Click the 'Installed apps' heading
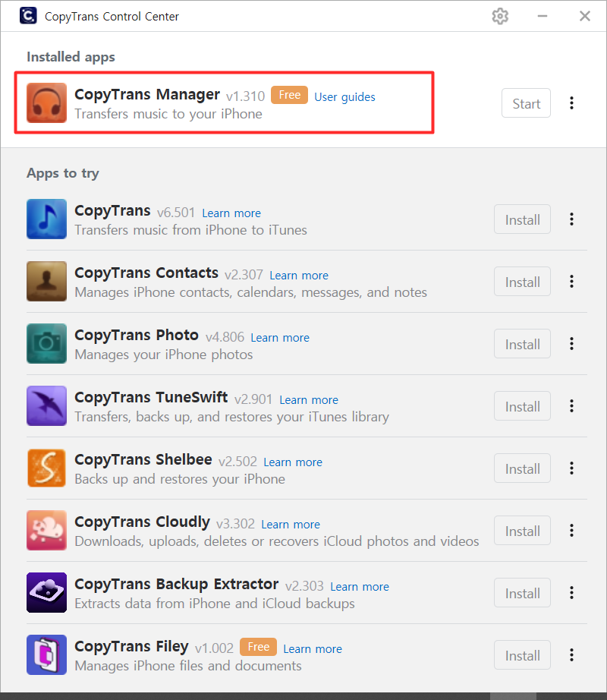This screenshot has width=607, height=700. (x=71, y=57)
